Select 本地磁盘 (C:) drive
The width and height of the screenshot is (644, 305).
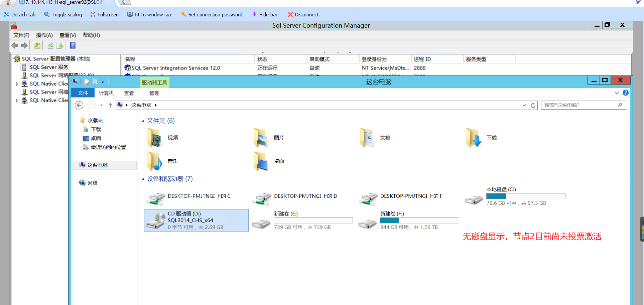(515, 196)
